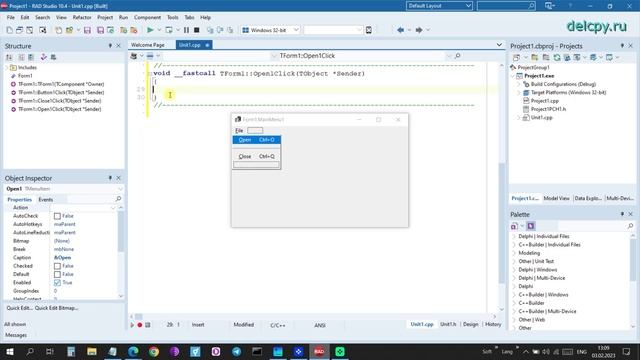
Task: Open the Windows Start menu
Action: point(9,351)
